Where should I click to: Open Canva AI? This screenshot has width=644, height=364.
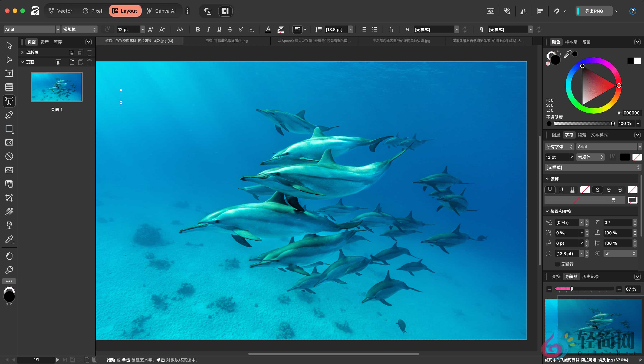(x=162, y=11)
